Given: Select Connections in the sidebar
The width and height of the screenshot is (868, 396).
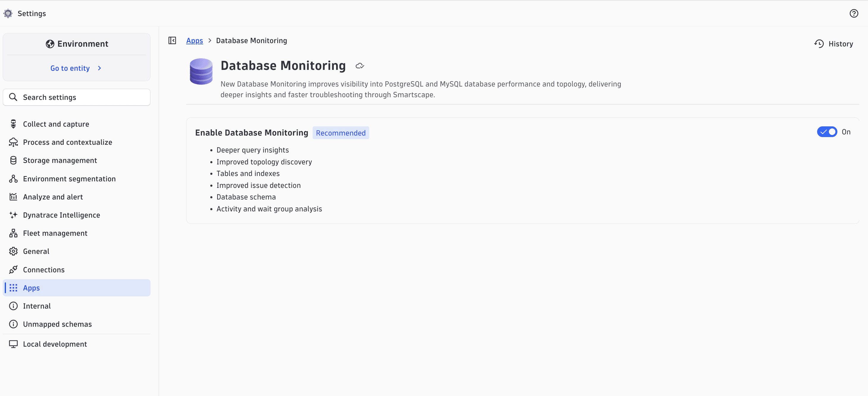Looking at the screenshot, I should point(76,270).
